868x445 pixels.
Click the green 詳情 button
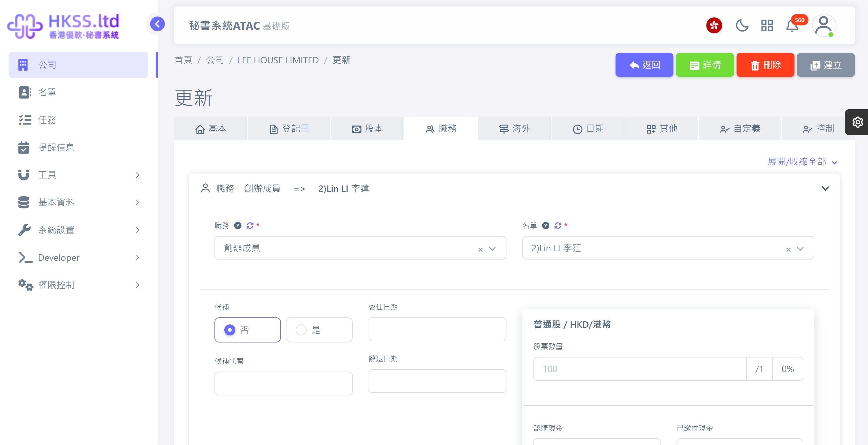coord(705,65)
